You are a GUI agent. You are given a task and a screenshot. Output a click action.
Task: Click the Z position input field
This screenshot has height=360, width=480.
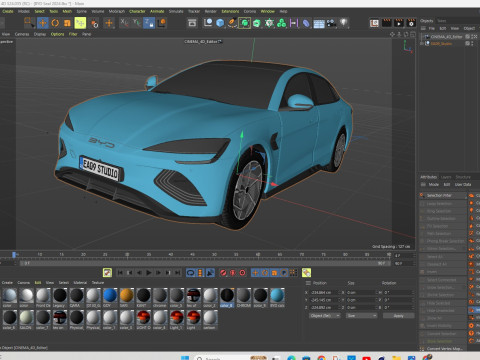(x=325, y=307)
